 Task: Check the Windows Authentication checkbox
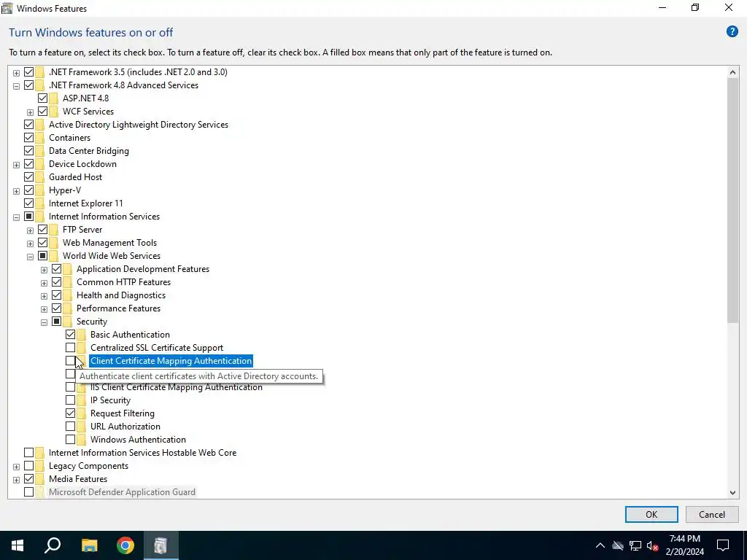click(x=70, y=440)
